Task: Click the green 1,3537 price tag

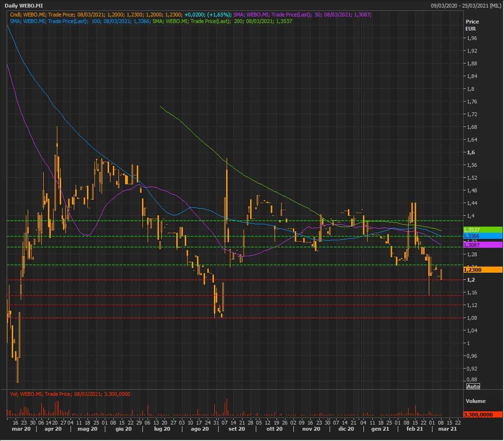Action: click(x=476, y=229)
